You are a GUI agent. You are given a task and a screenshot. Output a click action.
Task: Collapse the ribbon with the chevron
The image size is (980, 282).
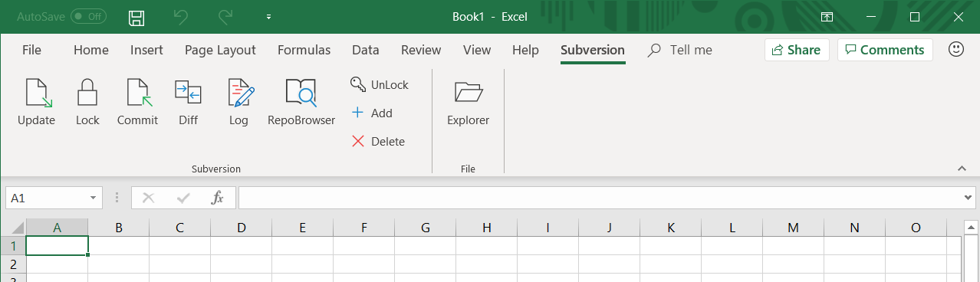coord(962,168)
